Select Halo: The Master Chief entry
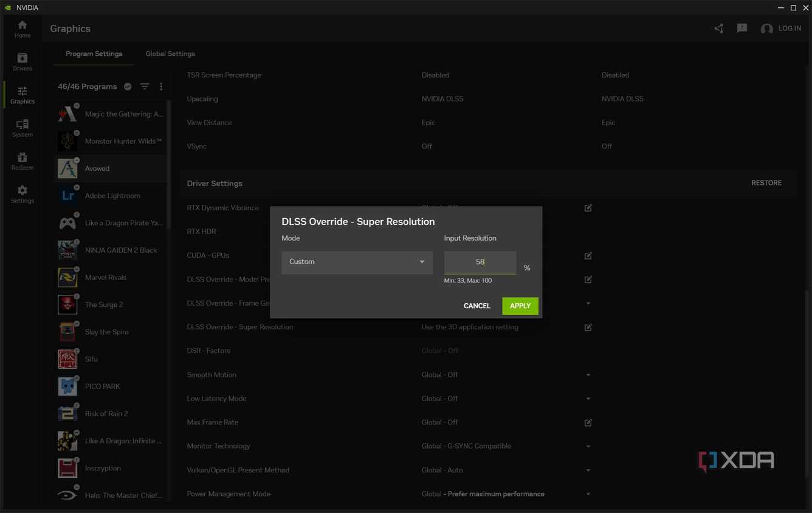Screen dimensions: 812x513 pyautogui.click(x=110, y=495)
